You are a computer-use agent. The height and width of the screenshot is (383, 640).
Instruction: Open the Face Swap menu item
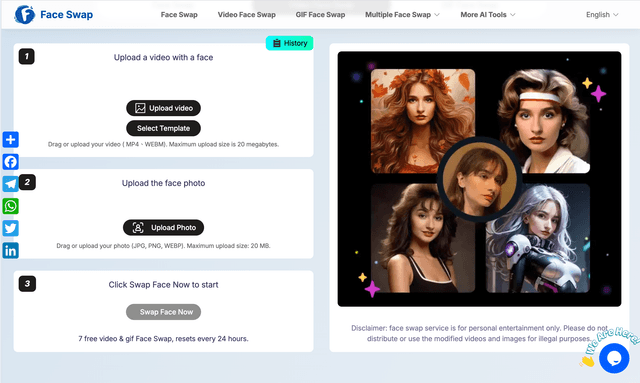[x=179, y=15]
